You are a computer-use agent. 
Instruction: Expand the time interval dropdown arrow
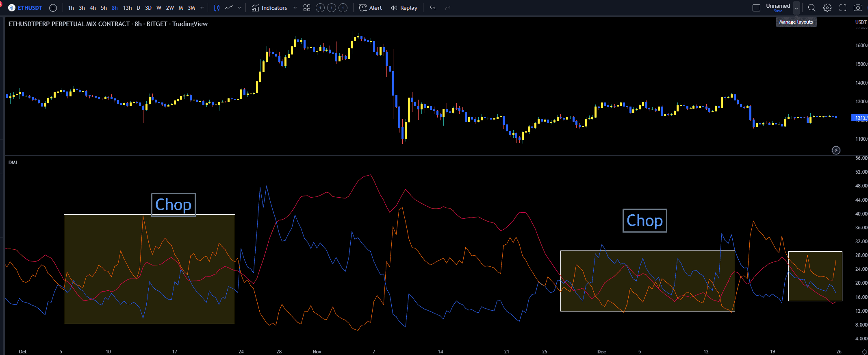point(202,8)
